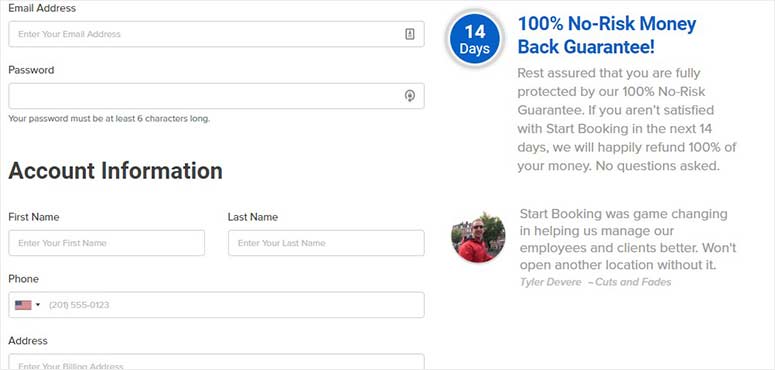Click the password length requirement hint text
The image size is (775, 370).
[109, 119]
